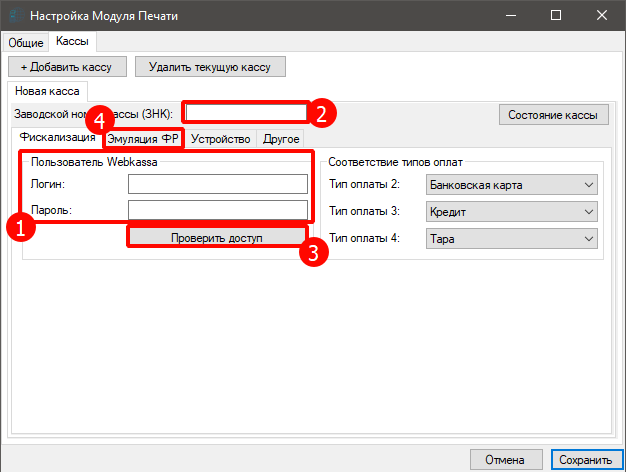The height and width of the screenshot is (472, 626).
Task: Expand Тип оплаты 4 dropdown (Тара)
Action: (x=511, y=239)
